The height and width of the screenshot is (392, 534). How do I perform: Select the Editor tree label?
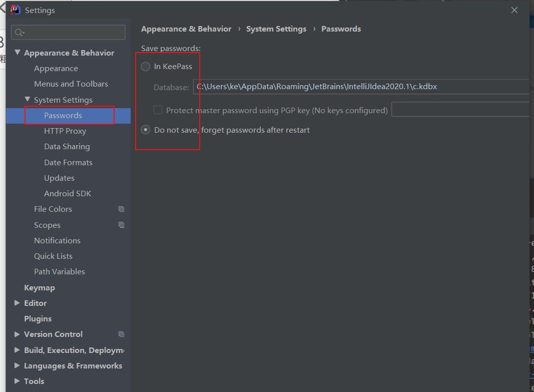pyautogui.click(x=36, y=303)
